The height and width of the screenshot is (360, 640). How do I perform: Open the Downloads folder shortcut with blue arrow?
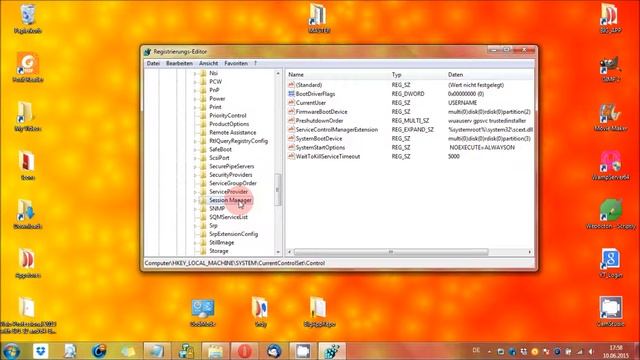tap(28, 214)
